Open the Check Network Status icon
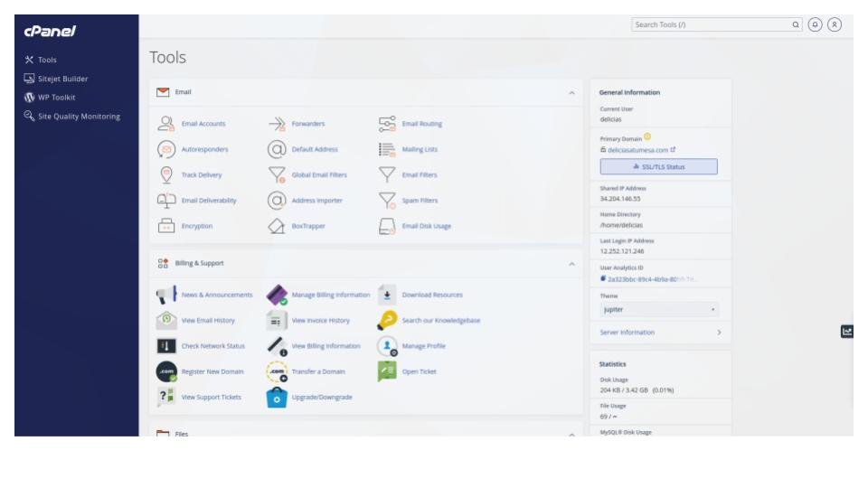Viewport: 868px width, 488px height. [166, 346]
